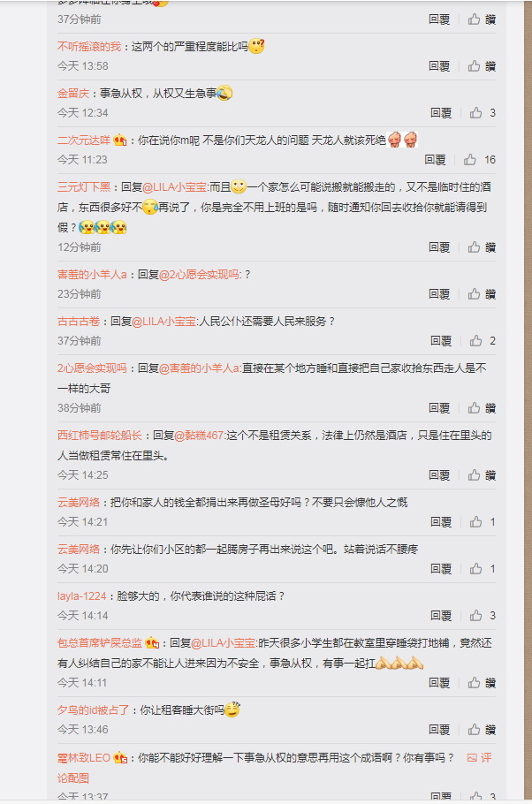Like layla-1224's comment thumbs-up icon
Viewport: 532px width, 804px height.
point(476,615)
